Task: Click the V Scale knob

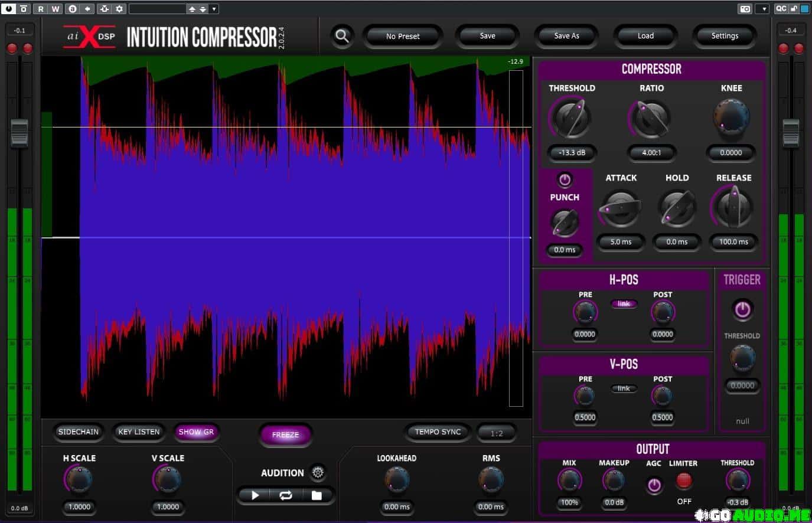Action: pos(168,479)
